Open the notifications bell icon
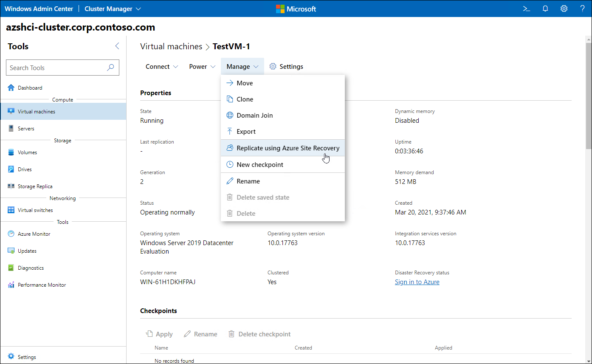The height and width of the screenshot is (364, 592). pos(545,8)
